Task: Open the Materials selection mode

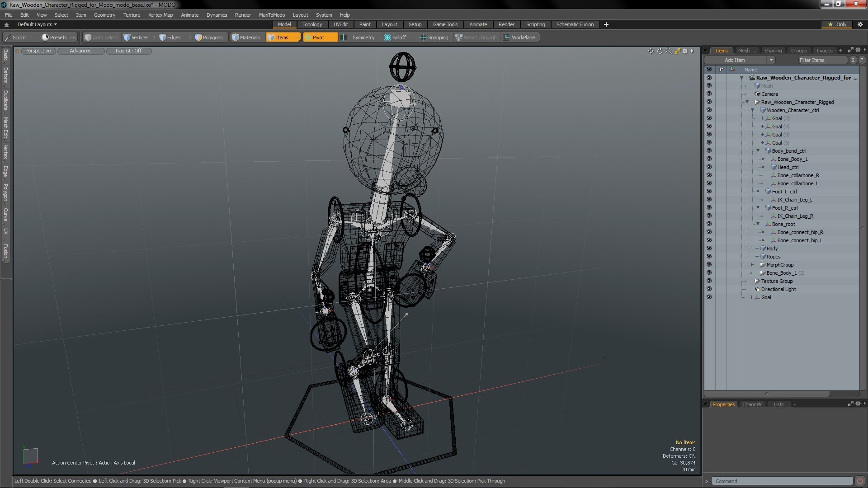Action: [x=246, y=38]
